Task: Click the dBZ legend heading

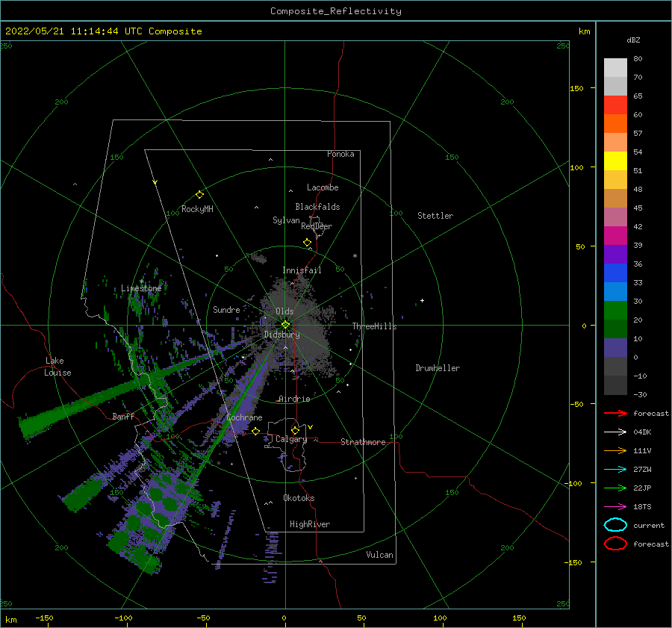Action: [x=633, y=40]
